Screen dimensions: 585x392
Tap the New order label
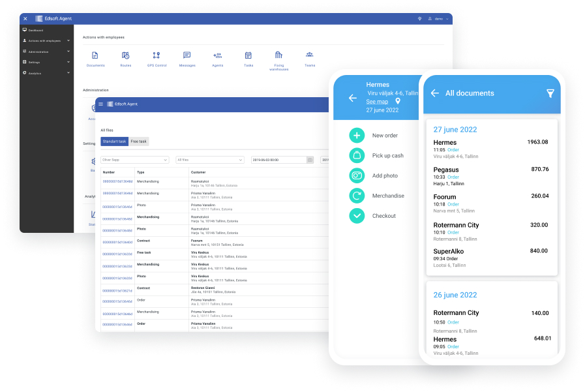pos(385,136)
